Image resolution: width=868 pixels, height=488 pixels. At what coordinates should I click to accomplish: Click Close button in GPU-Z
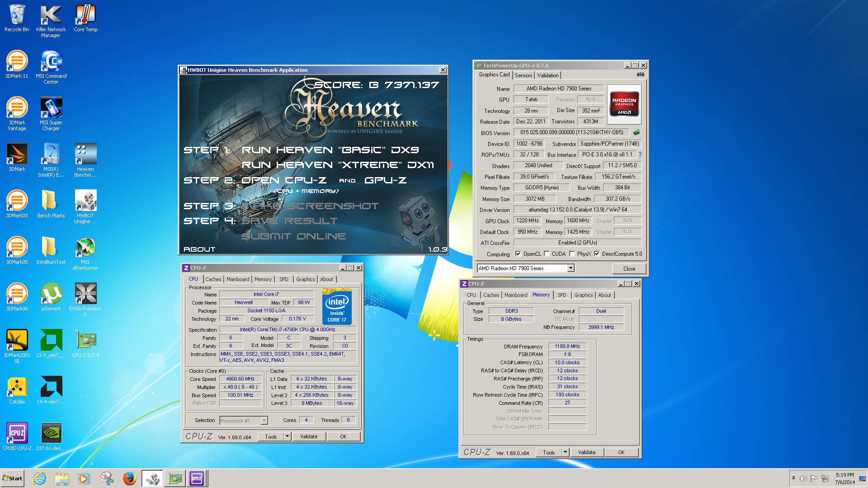pos(629,268)
